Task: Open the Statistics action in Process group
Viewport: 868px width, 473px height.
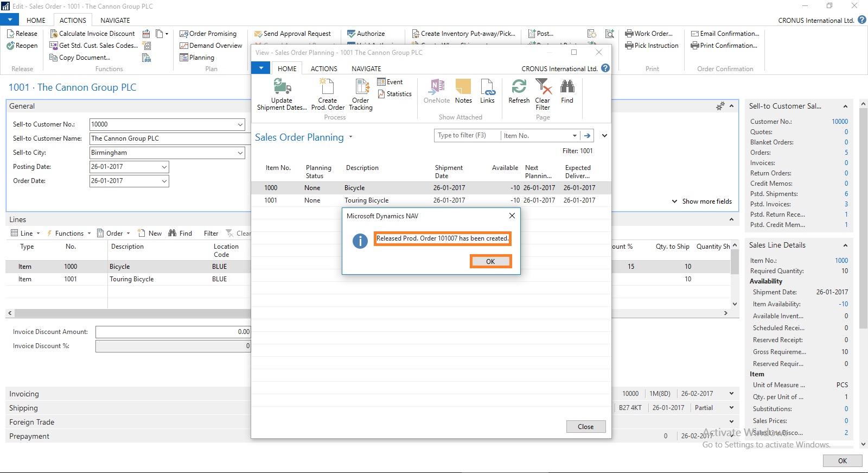Action: tap(394, 94)
